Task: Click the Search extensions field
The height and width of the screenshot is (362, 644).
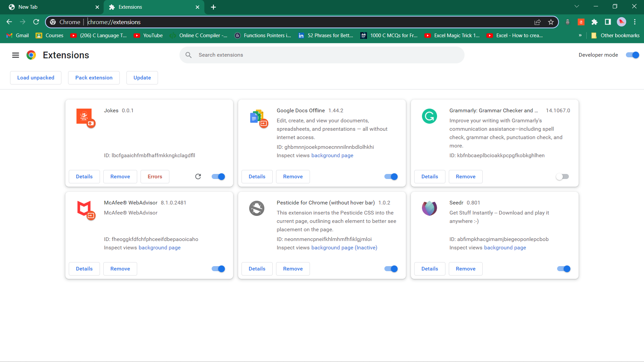Action: click(322, 55)
